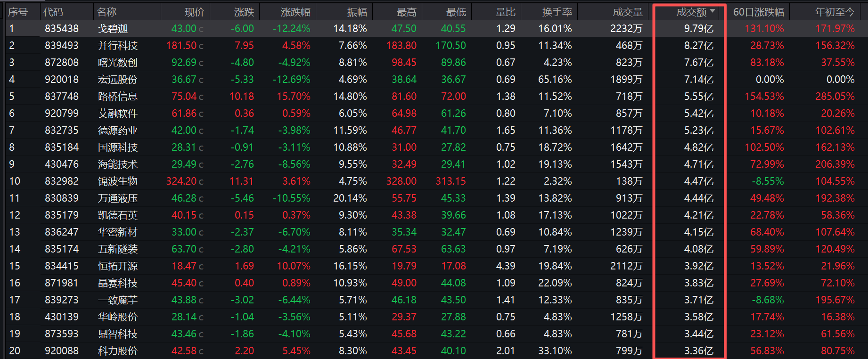Select stock name 万通液压

click(118, 198)
